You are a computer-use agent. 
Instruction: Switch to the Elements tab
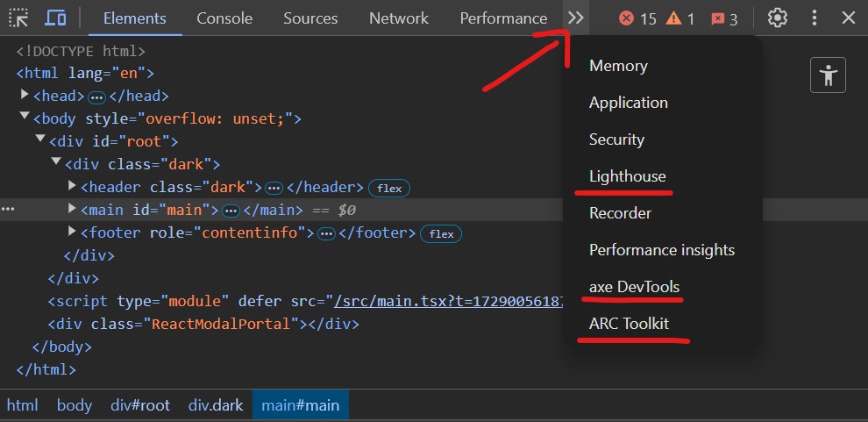tap(134, 18)
